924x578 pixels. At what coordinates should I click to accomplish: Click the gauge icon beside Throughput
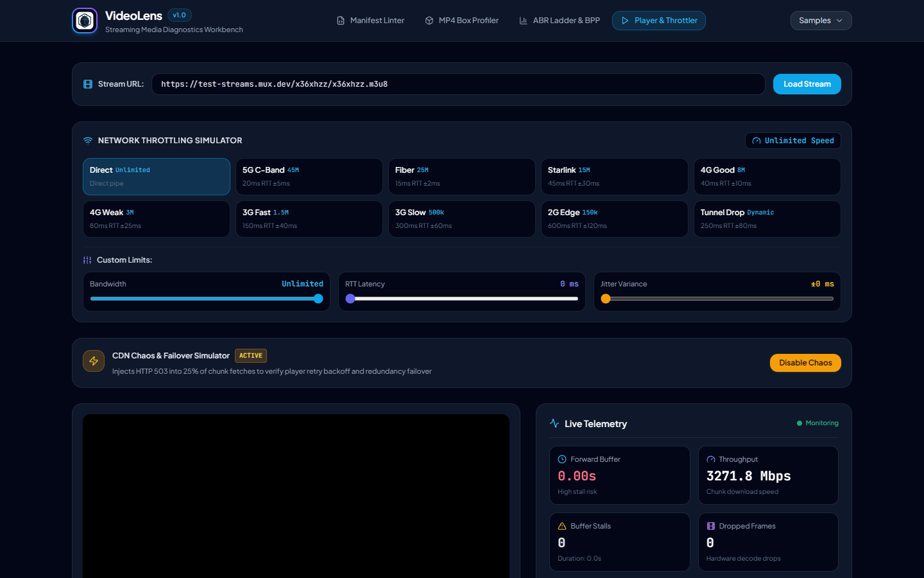pos(711,459)
